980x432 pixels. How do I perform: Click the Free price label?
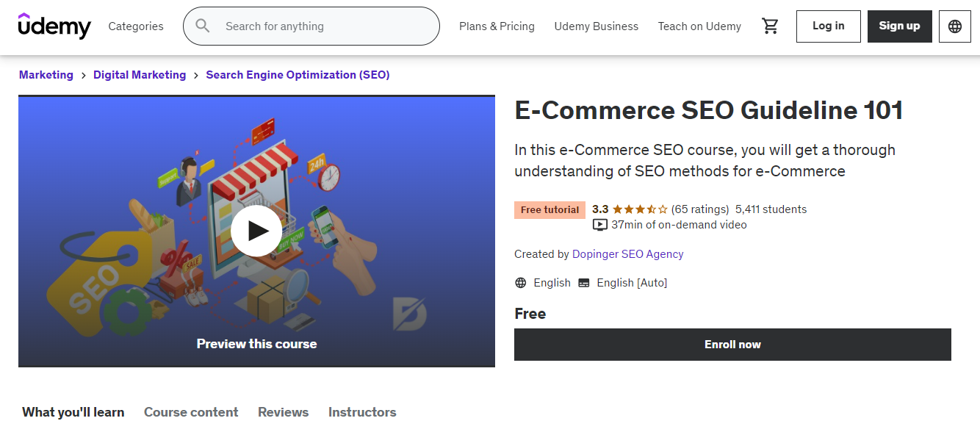pyautogui.click(x=530, y=314)
